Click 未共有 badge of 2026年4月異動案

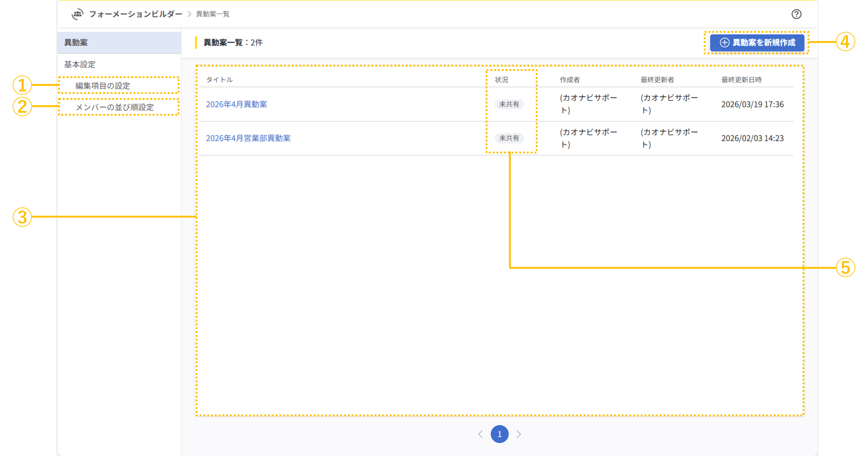(x=509, y=104)
